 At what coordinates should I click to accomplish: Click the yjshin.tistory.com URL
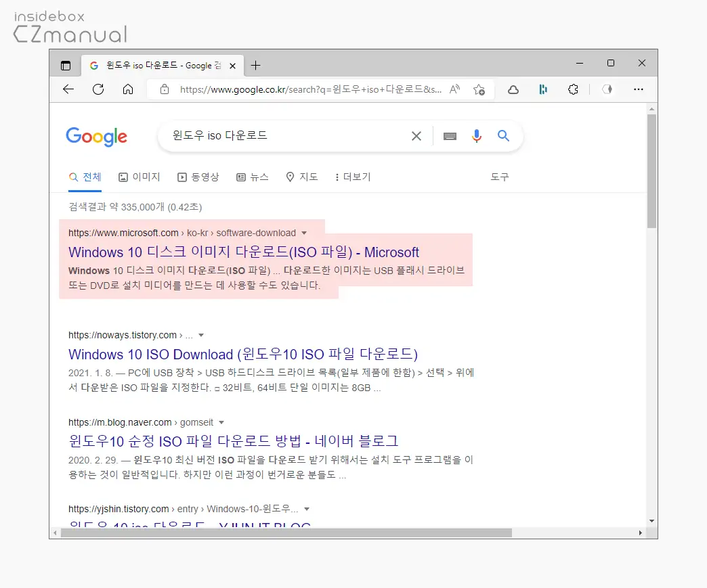tap(183, 509)
